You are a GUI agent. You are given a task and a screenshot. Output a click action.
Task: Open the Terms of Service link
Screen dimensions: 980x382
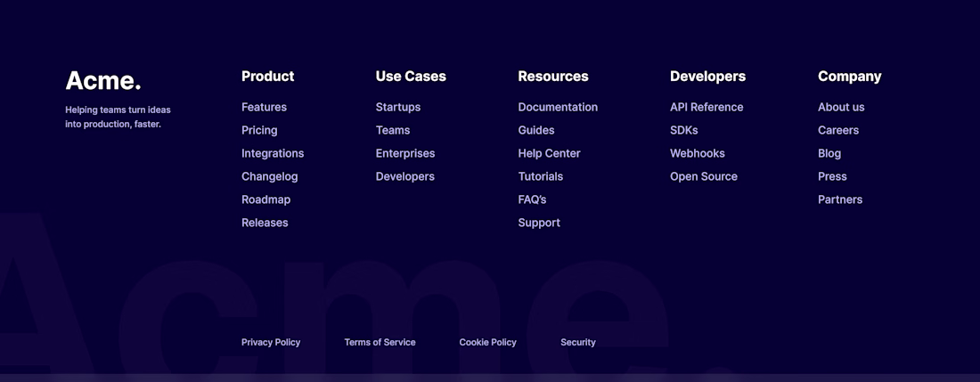tap(380, 342)
